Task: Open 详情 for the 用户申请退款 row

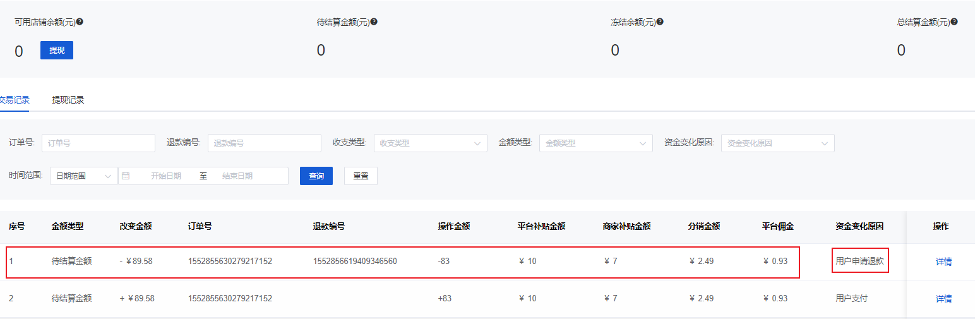Action: pyautogui.click(x=943, y=262)
